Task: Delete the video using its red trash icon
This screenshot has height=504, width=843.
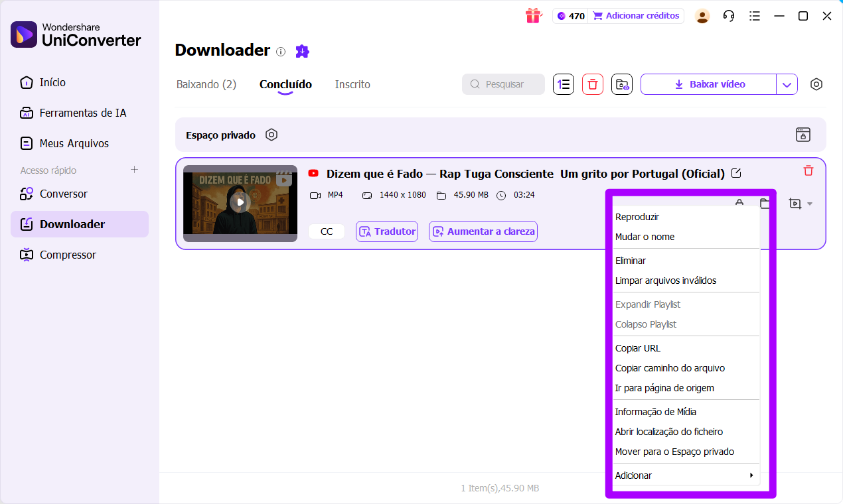Action: click(808, 170)
